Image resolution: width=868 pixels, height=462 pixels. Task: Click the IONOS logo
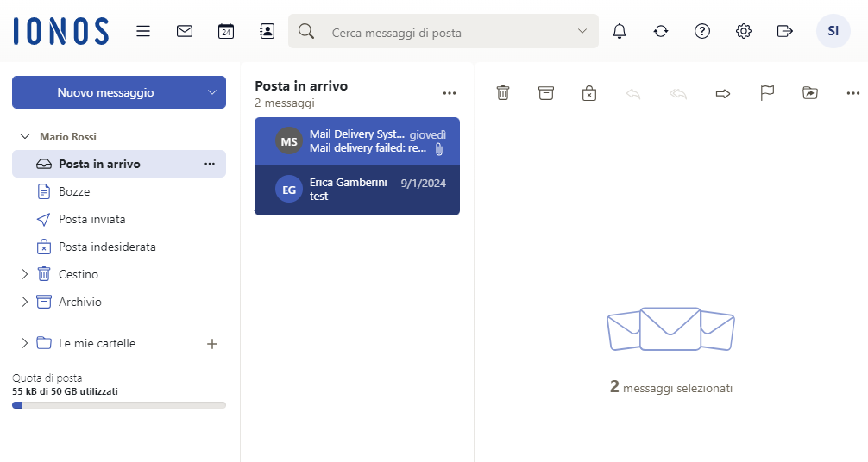pos(61,31)
